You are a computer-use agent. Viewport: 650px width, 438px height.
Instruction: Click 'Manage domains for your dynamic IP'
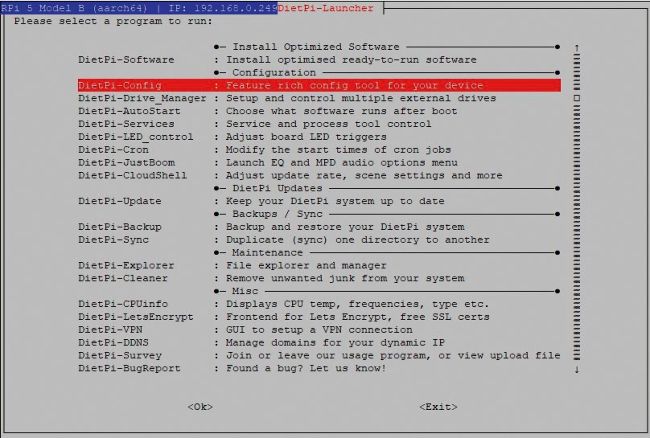(x=335, y=342)
